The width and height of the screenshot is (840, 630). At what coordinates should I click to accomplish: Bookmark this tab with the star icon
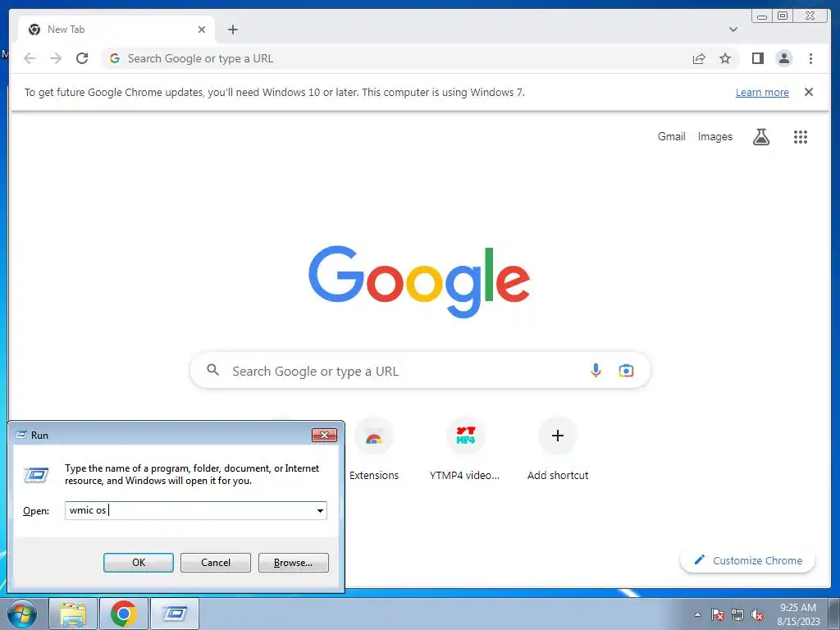[725, 58]
